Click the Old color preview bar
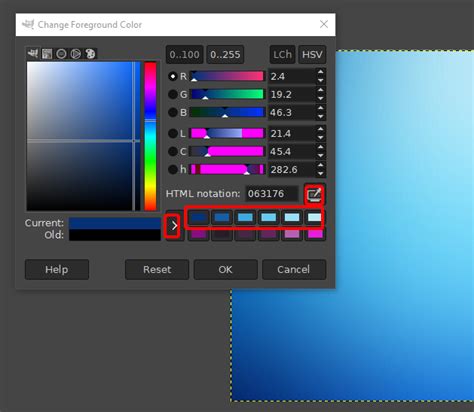Image resolution: width=474 pixels, height=412 pixels. point(115,235)
